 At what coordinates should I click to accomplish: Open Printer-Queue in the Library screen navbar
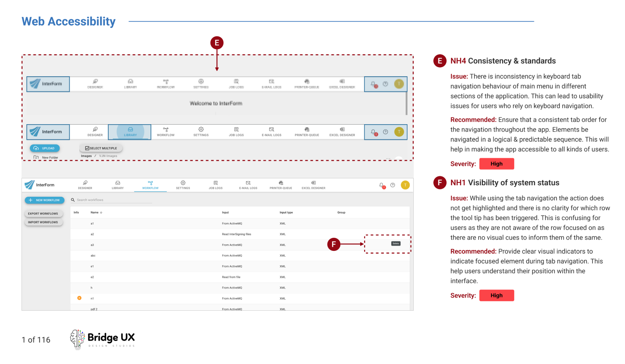click(x=307, y=132)
